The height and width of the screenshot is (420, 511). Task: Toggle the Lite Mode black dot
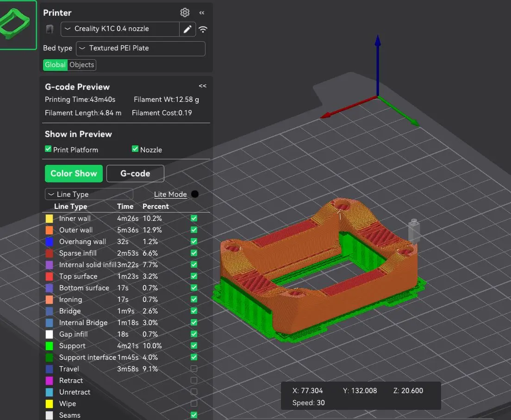click(x=195, y=194)
